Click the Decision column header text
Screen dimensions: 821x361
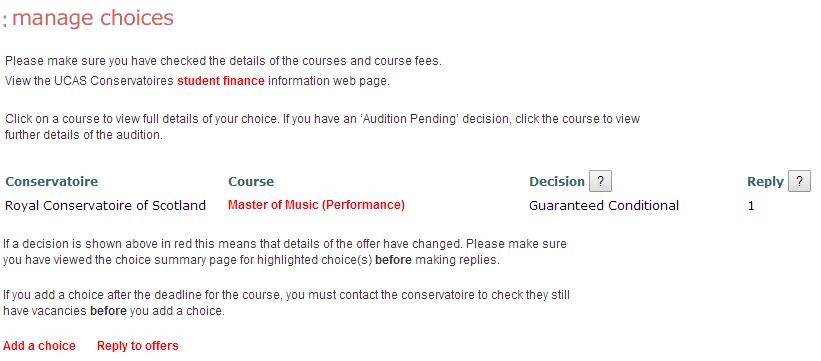(x=557, y=182)
